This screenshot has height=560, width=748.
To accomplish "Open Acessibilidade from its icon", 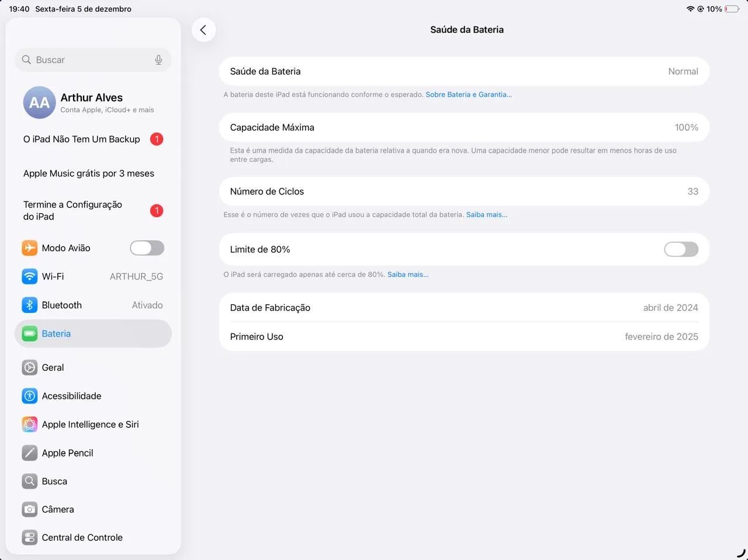I will pos(29,396).
